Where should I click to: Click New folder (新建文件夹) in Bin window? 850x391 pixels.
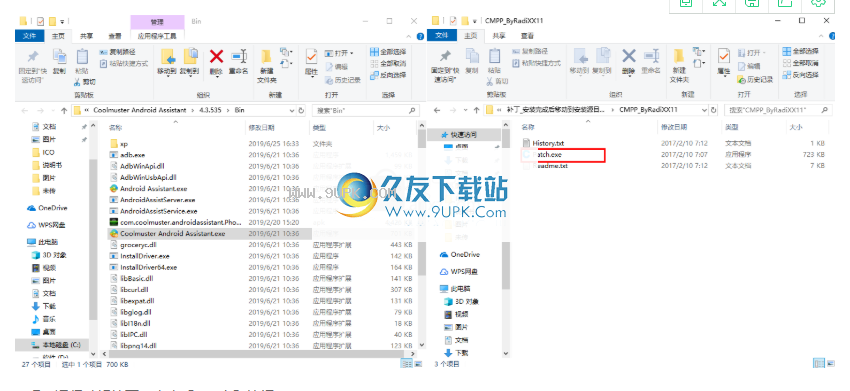(x=267, y=66)
